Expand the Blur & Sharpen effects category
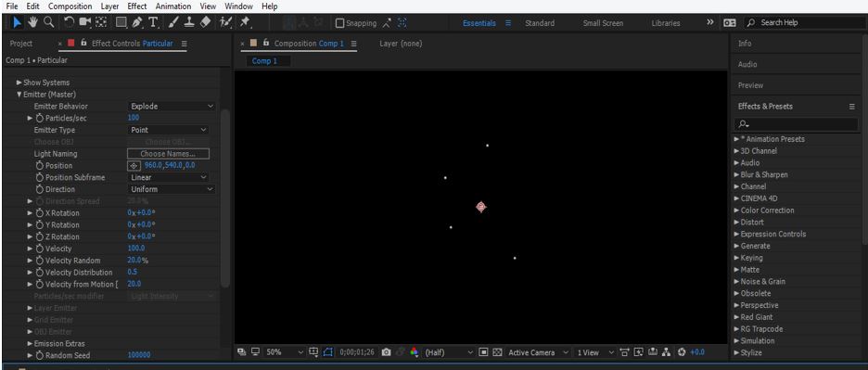 coord(737,175)
